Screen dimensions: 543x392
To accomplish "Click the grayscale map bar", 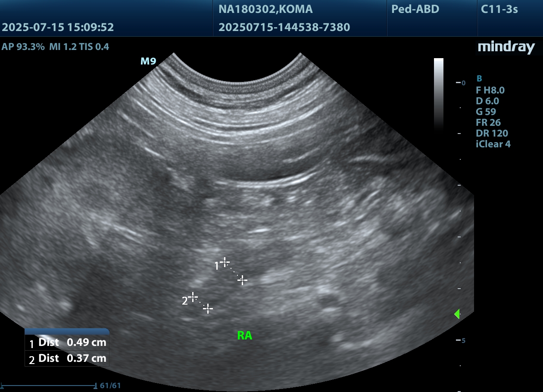I will pyautogui.click(x=438, y=93).
